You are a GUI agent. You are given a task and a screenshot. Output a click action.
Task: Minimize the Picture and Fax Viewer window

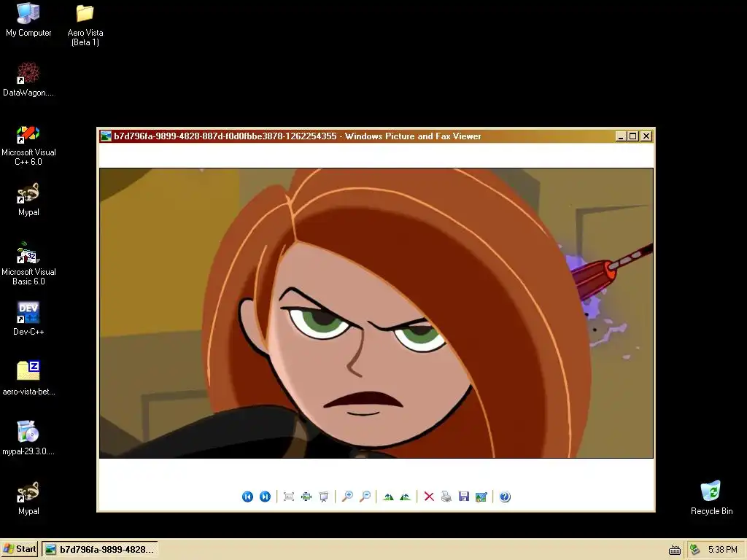621,136
